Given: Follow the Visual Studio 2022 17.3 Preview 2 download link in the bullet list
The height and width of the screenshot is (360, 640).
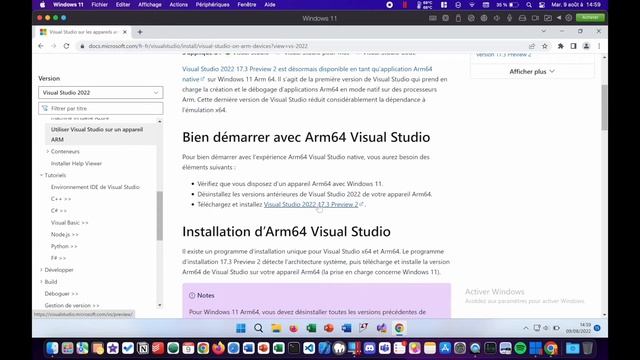Looking at the screenshot, I should 311,204.
